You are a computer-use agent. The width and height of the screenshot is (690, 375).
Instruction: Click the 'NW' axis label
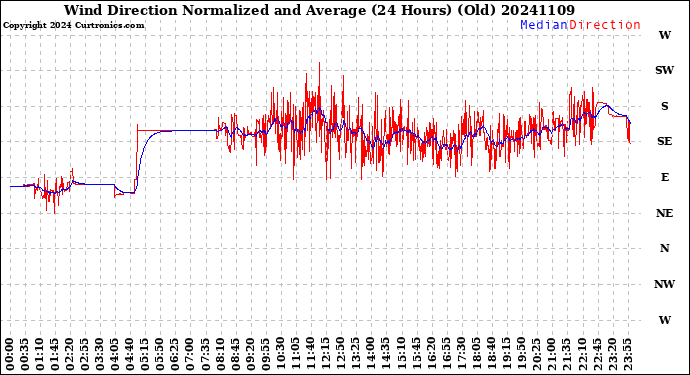pyautogui.click(x=664, y=284)
